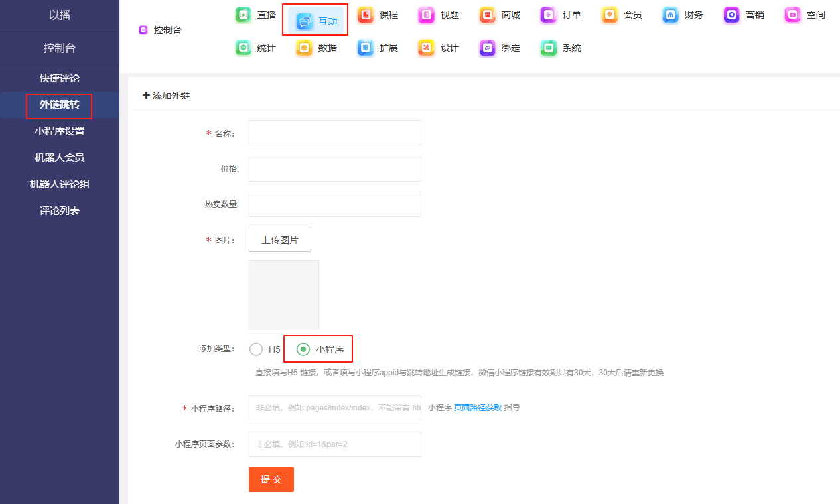Image resolution: width=840 pixels, height=504 pixels.
Task: Open the 统计 statistics icon
Action: click(244, 48)
